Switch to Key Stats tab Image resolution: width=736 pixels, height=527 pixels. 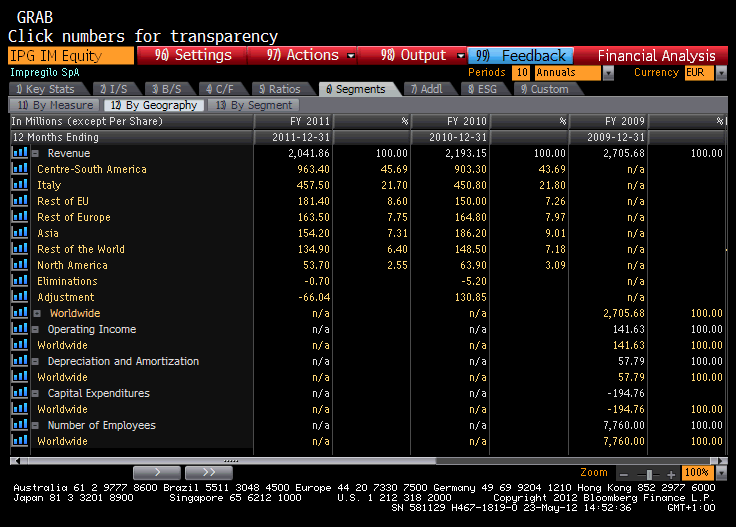pyautogui.click(x=48, y=89)
